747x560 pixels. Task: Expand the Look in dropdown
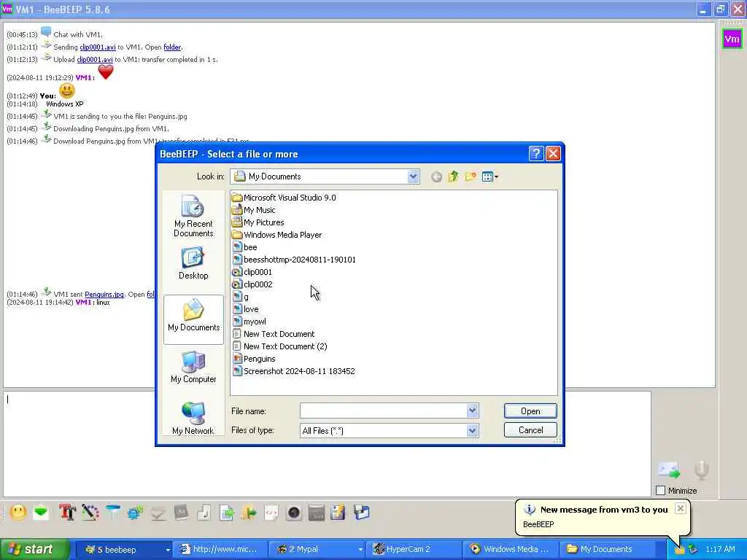pos(413,176)
